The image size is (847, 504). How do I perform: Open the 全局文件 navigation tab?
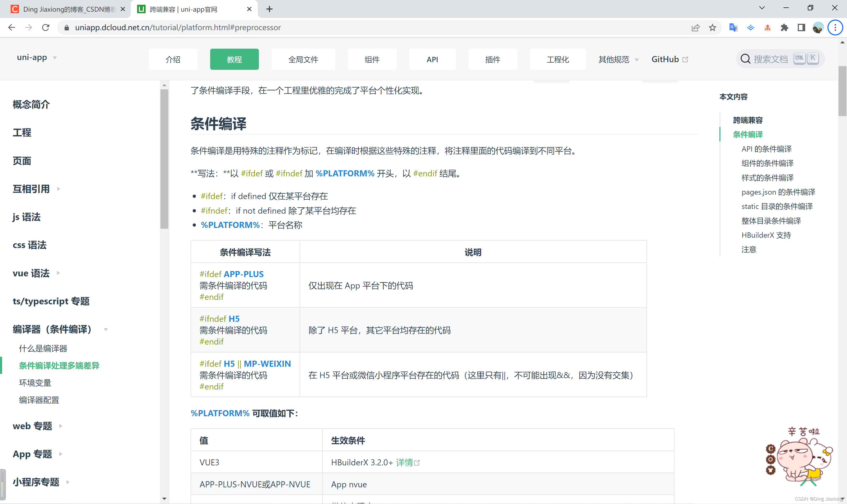pyautogui.click(x=303, y=59)
